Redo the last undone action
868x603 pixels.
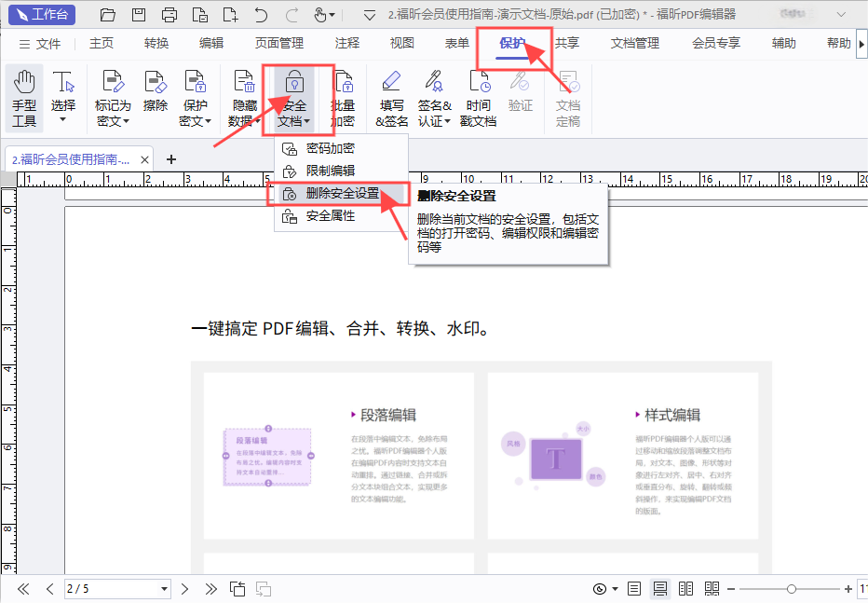tap(292, 15)
